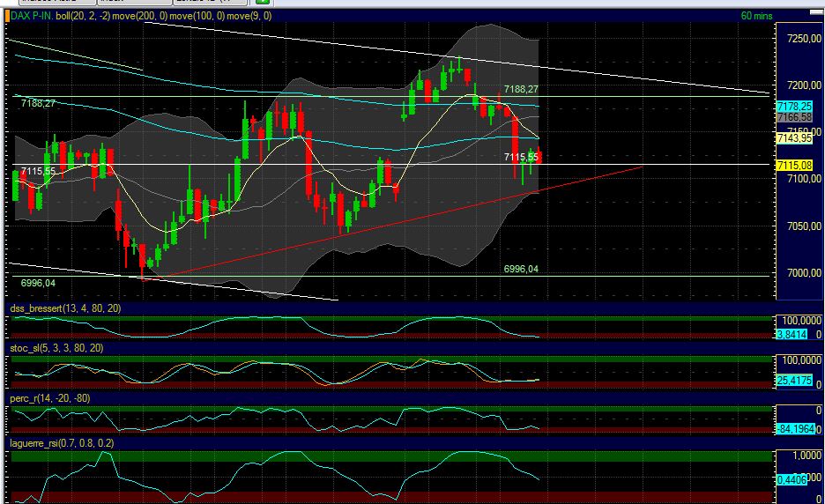Open the dss_bressert(13, 4, 80, 20) indicator label
This screenshot has width=825, height=504.
(65, 308)
